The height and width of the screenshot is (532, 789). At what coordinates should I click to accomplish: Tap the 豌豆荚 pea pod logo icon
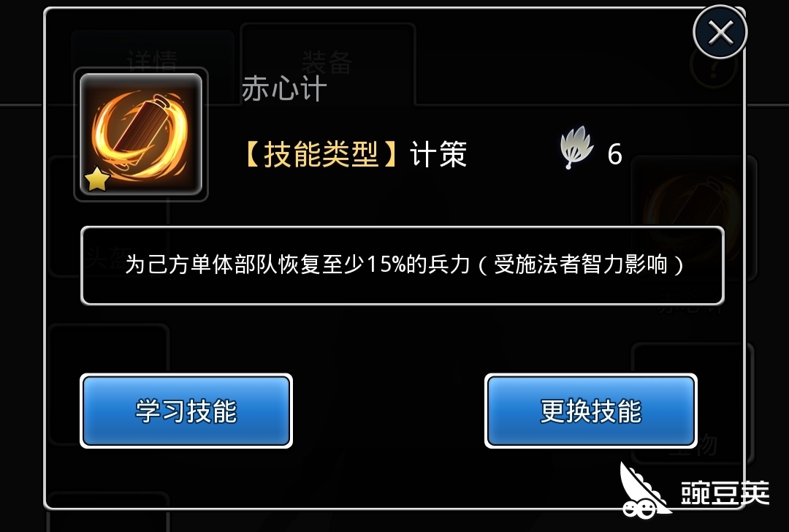pos(644,492)
